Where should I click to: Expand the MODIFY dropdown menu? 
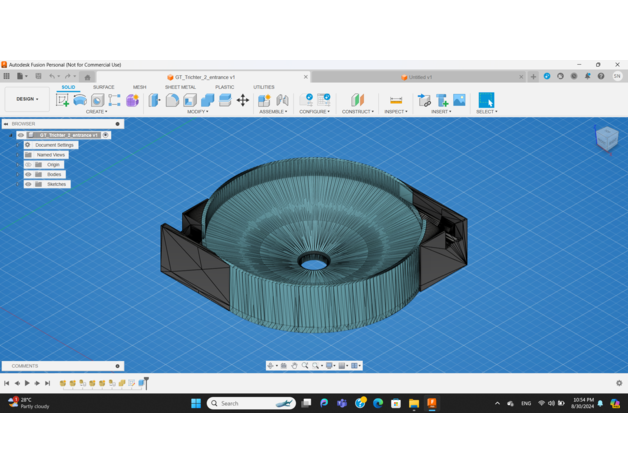(x=197, y=112)
